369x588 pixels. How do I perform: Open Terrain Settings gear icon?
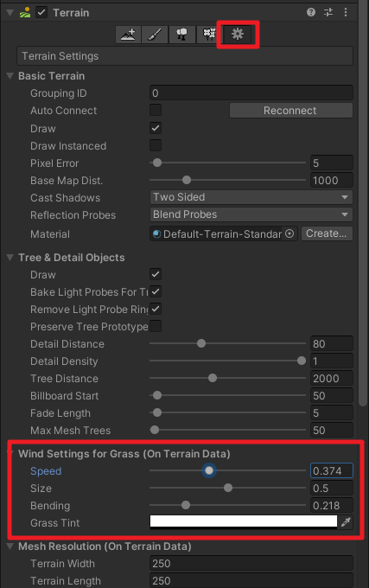[238, 35]
